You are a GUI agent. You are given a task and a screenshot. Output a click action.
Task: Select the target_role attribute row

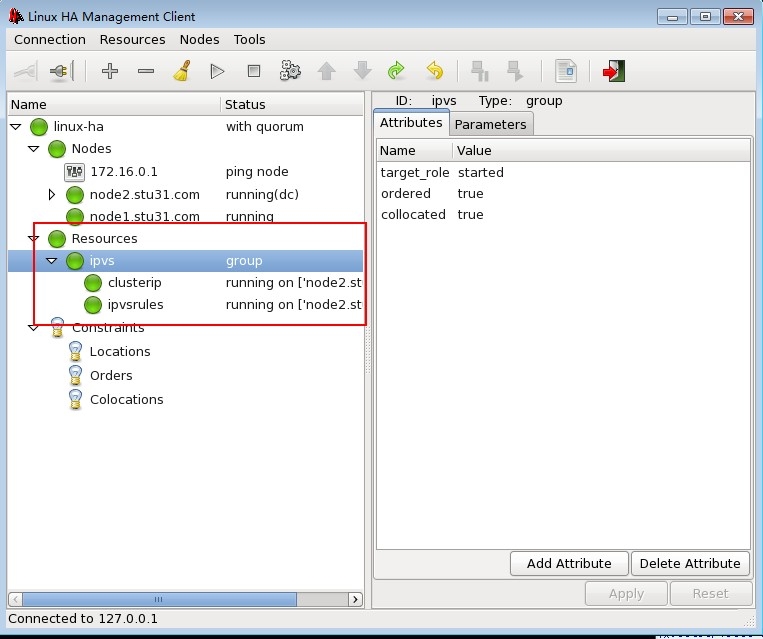click(563, 173)
